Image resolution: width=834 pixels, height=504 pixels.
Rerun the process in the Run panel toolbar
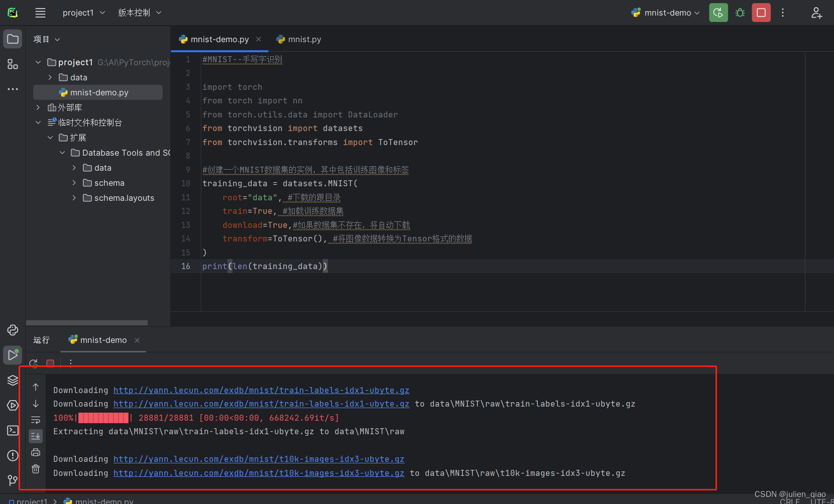(x=34, y=362)
